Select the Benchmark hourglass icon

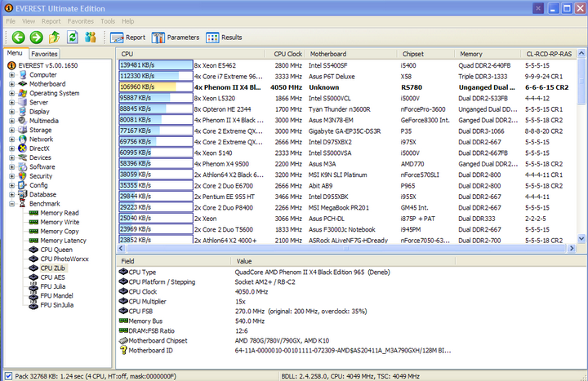[x=23, y=203]
